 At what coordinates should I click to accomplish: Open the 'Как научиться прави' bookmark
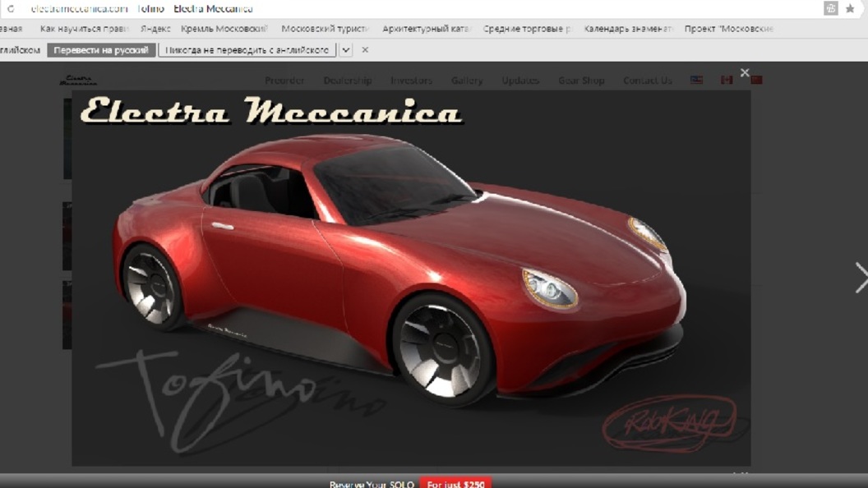[x=84, y=28]
